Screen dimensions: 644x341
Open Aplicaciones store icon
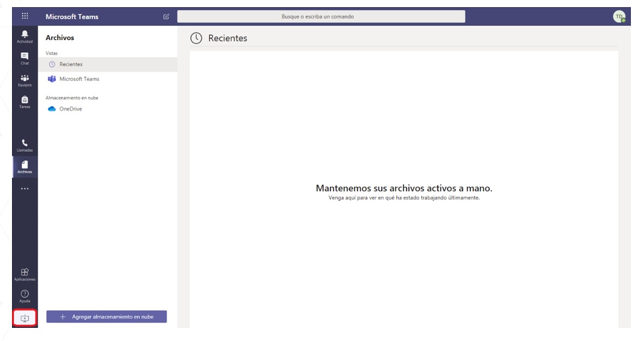click(x=25, y=274)
